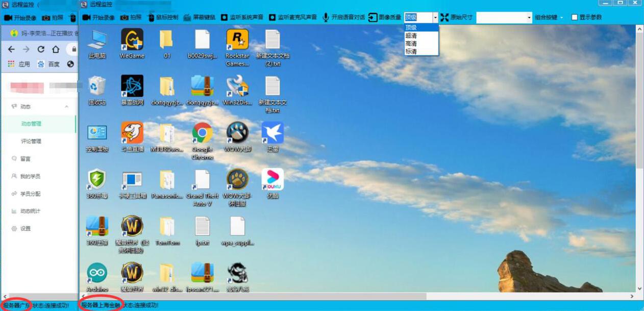Screen dimensions: 644x311
Task: Choose 标清 from the quality list
Action: click(x=411, y=52)
